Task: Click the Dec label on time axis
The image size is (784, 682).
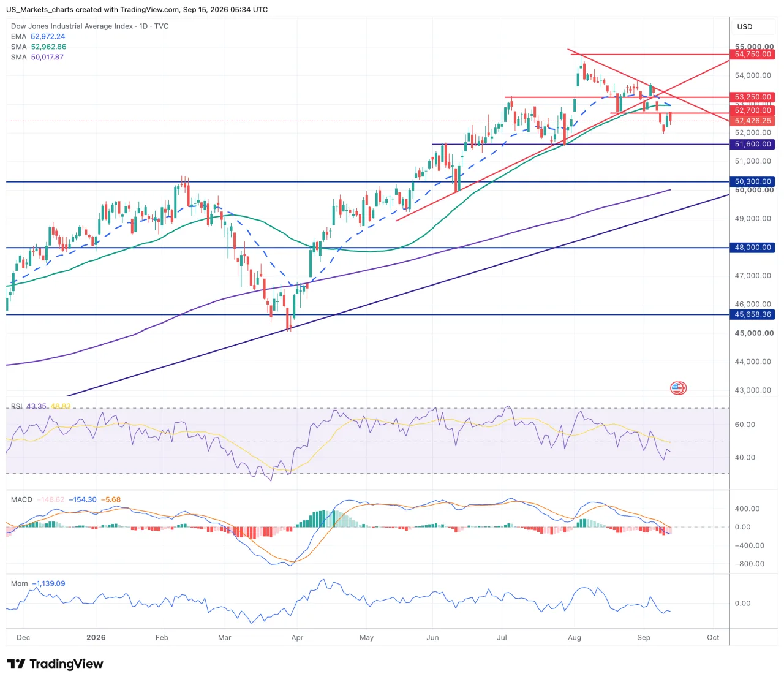Action: (23, 637)
